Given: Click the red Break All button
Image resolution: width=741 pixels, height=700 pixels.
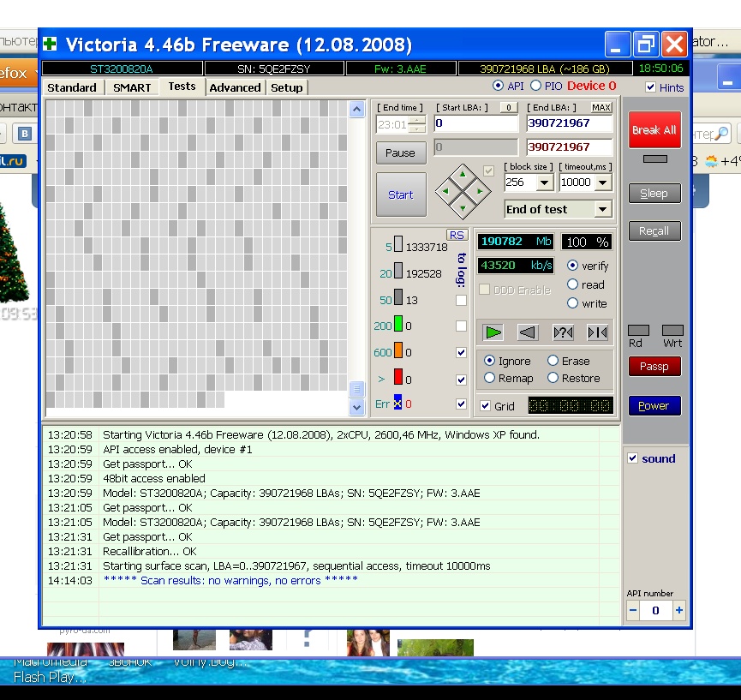Looking at the screenshot, I should tap(654, 130).
